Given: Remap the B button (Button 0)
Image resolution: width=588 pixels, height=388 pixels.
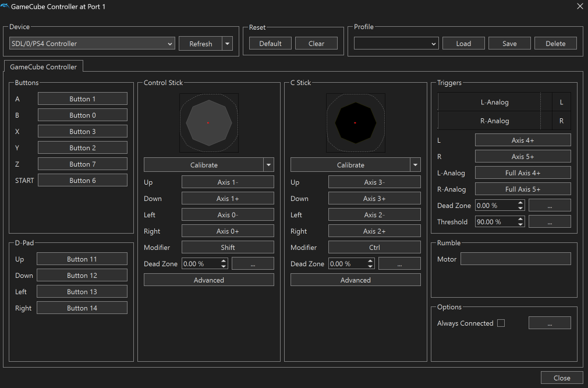Looking at the screenshot, I should pyautogui.click(x=83, y=115).
